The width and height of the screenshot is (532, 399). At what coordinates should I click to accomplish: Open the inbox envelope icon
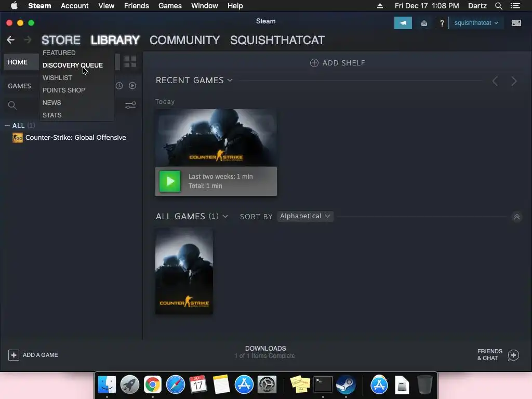tap(424, 23)
